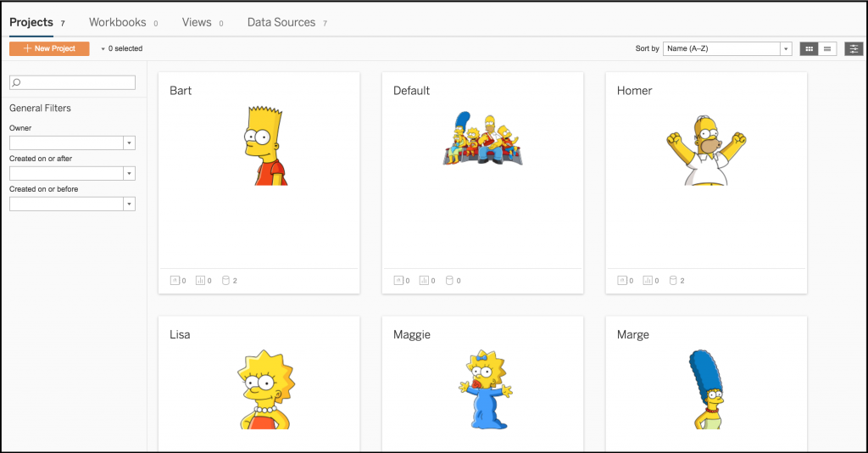Viewport: 868px width, 453px height.
Task: Click the workbooks count icon on Homer card
Action: click(621, 281)
